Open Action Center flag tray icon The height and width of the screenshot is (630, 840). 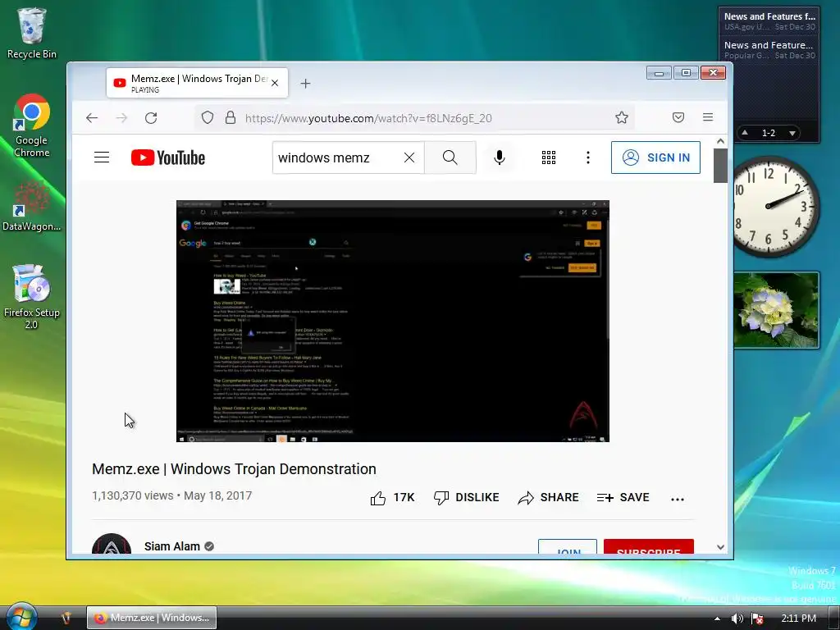757,619
